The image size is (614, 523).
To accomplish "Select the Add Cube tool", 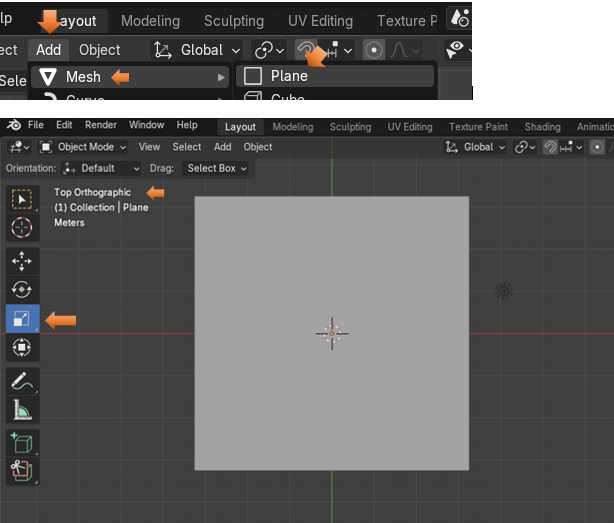I will [22, 442].
